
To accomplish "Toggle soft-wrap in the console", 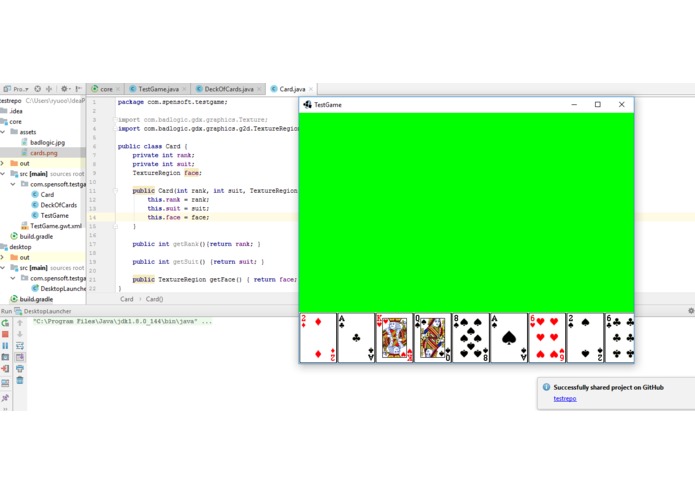I will [20, 346].
